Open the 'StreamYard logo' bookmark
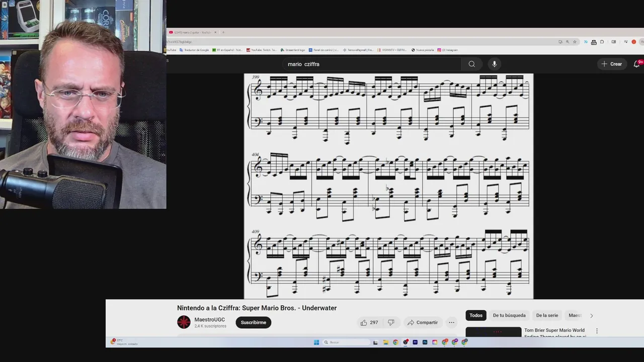Screen dimensions: 644x362 pyautogui.click(x=293, y=50)
